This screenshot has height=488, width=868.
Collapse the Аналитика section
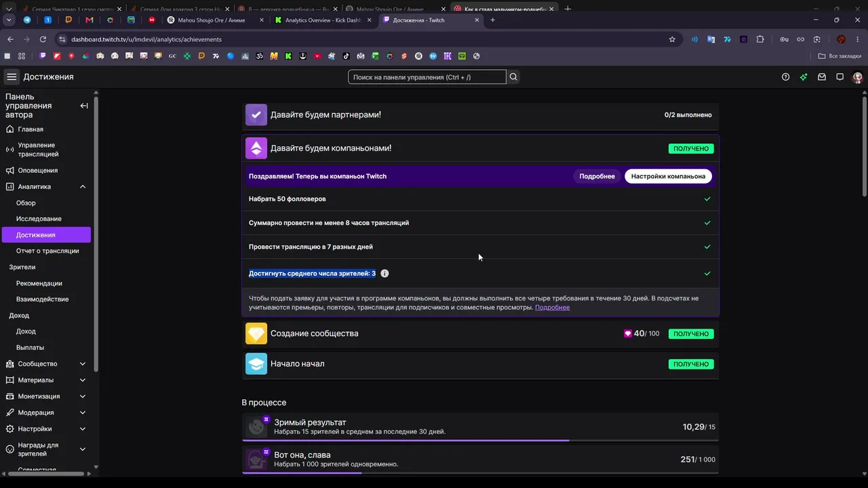pos(83,187)
